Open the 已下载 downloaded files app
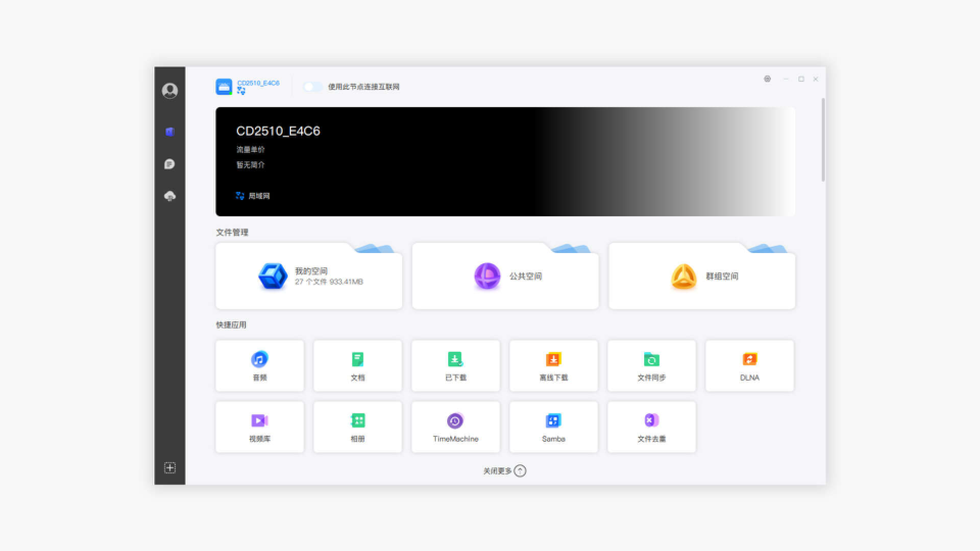The image size is (980, 551). point(455,365)
